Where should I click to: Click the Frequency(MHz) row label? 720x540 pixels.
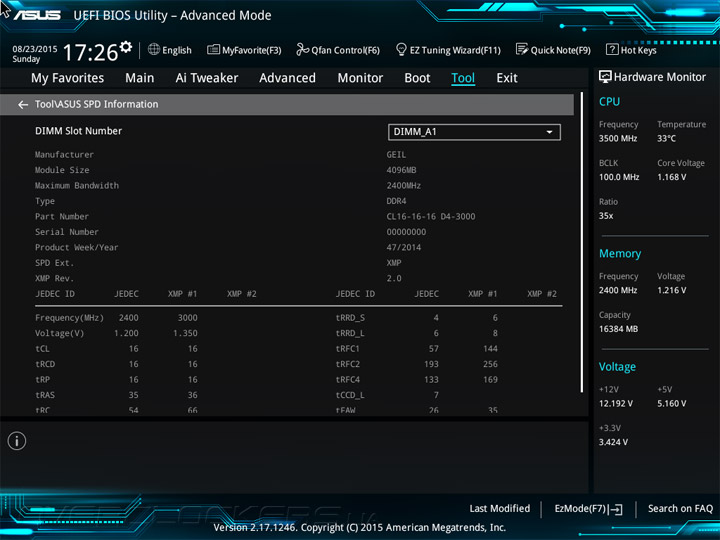[x=69, y=318]
